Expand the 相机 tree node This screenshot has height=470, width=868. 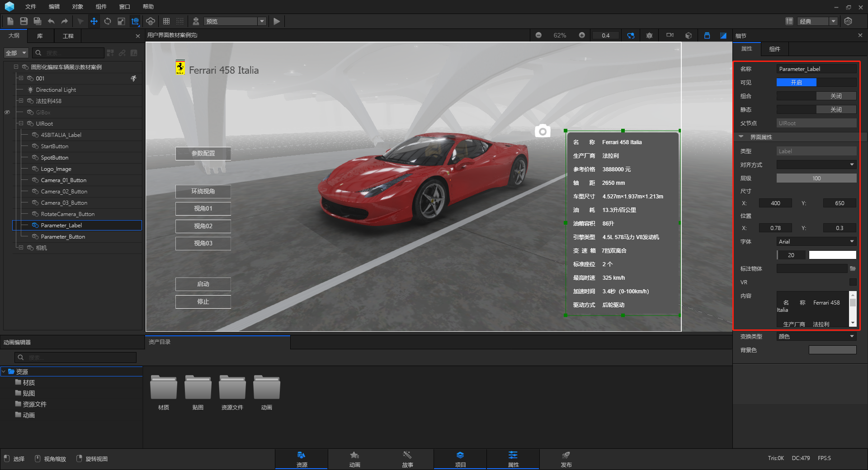pos(21,248)
